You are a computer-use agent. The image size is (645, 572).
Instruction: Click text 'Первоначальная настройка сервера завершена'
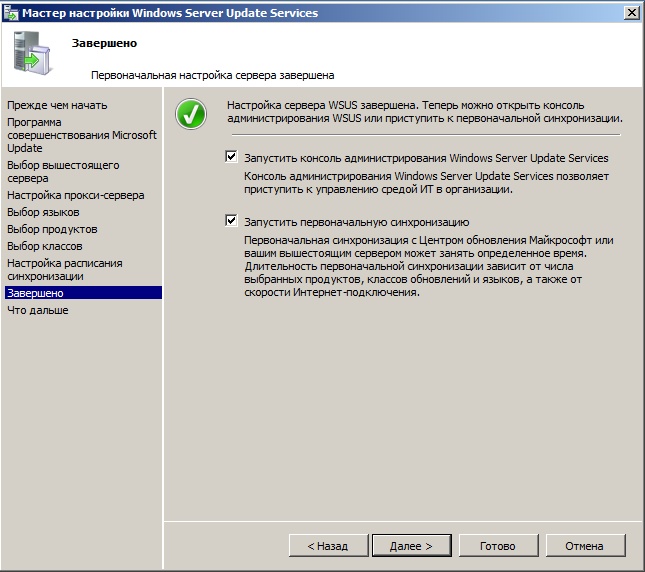point(213,75)
